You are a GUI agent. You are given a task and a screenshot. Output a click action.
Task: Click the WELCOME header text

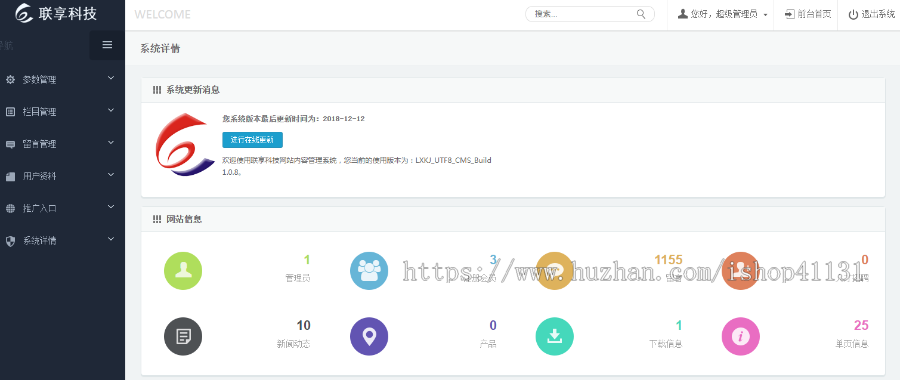point(162,14)
